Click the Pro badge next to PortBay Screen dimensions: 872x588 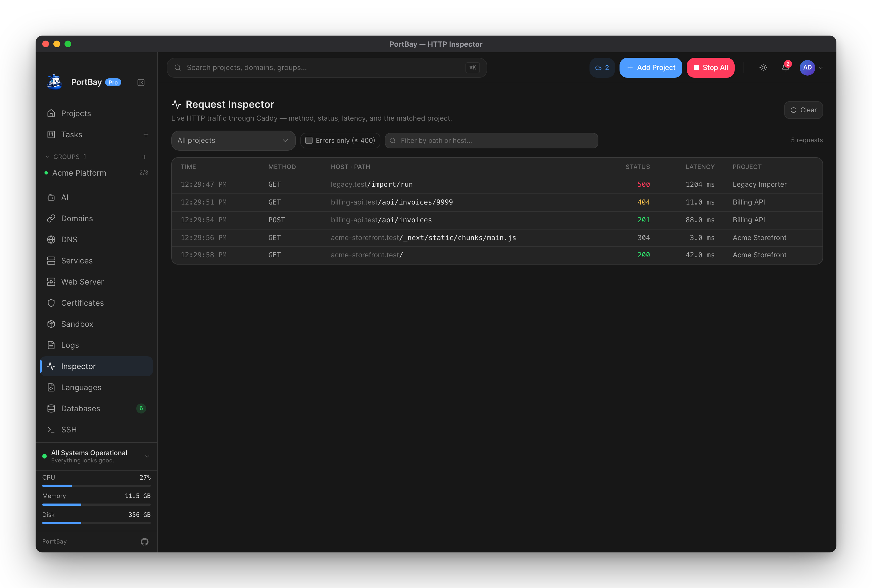[113, 83]
